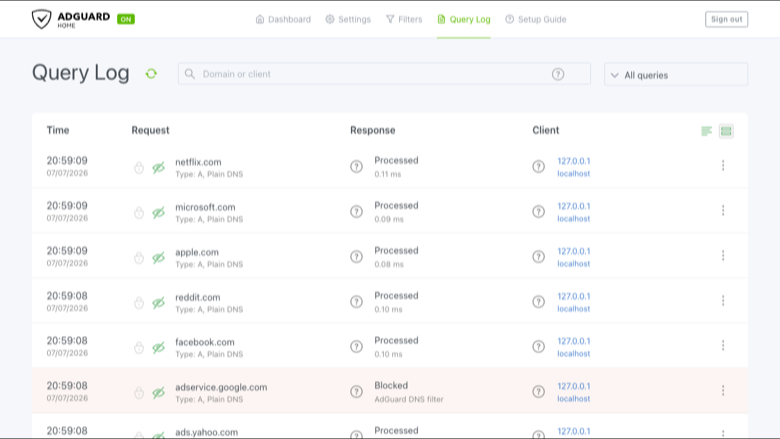This screenshot has height=439, width=780.
Task: Open 127.0.0.1 client link in netflix.com row
Action: click(574, 161)
